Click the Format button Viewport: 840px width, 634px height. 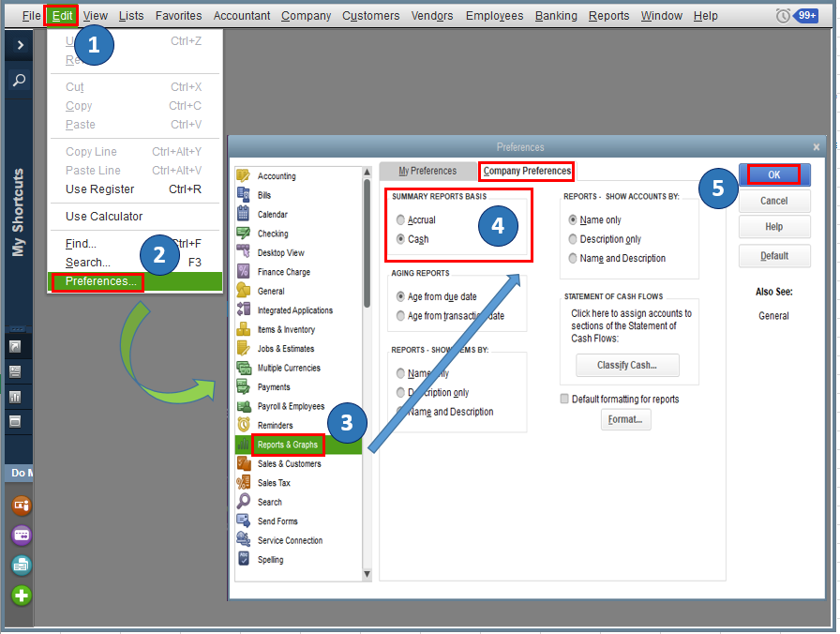(625, 419)
